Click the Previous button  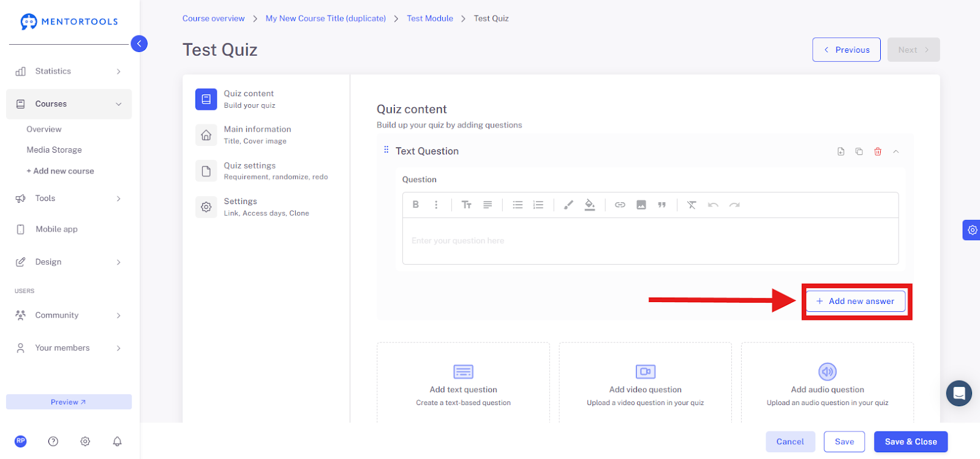pyautogui.click(x=846, y=50)
